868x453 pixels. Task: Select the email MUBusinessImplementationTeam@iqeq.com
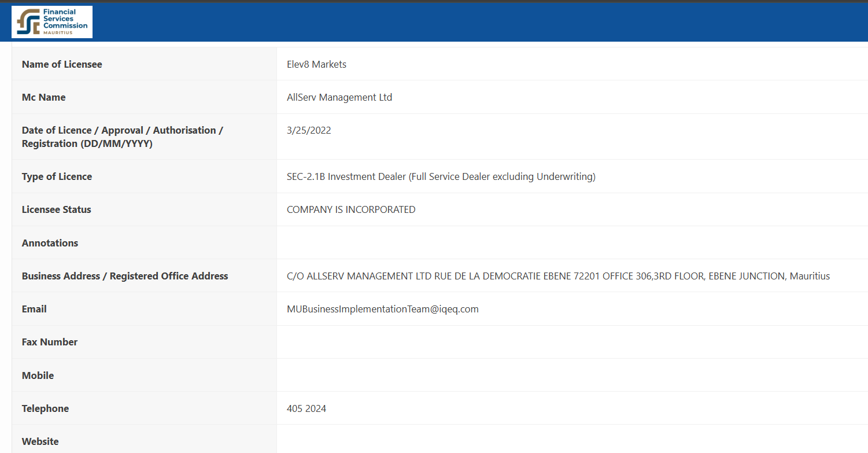pyautogui.click(x=383, y=309)
